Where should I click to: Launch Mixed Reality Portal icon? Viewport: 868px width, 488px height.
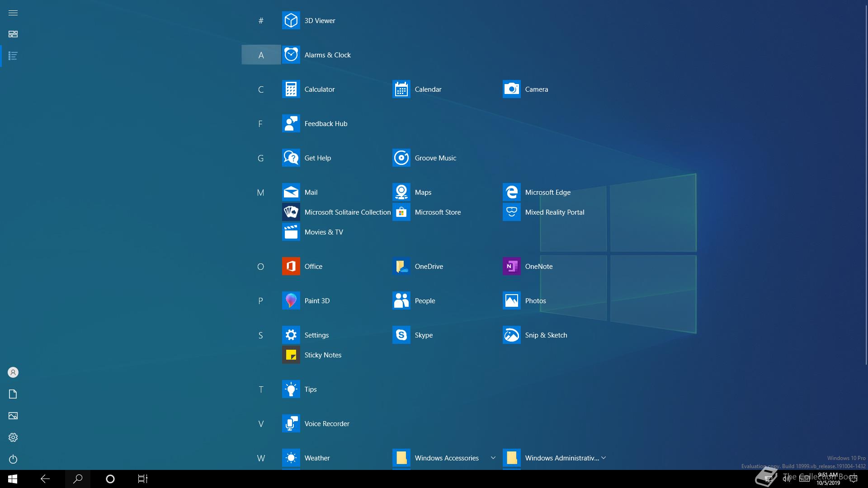511,212
